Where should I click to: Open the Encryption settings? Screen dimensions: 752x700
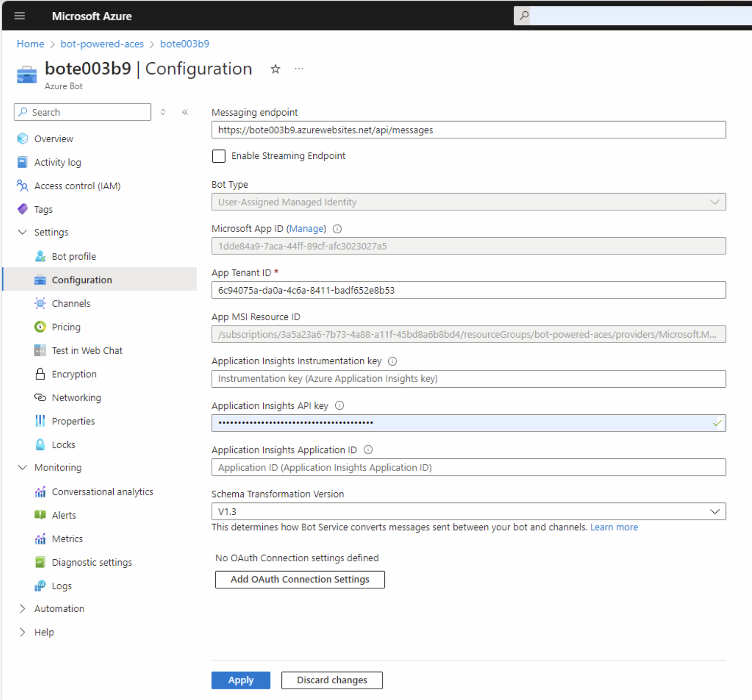click(x=74, y=374)
